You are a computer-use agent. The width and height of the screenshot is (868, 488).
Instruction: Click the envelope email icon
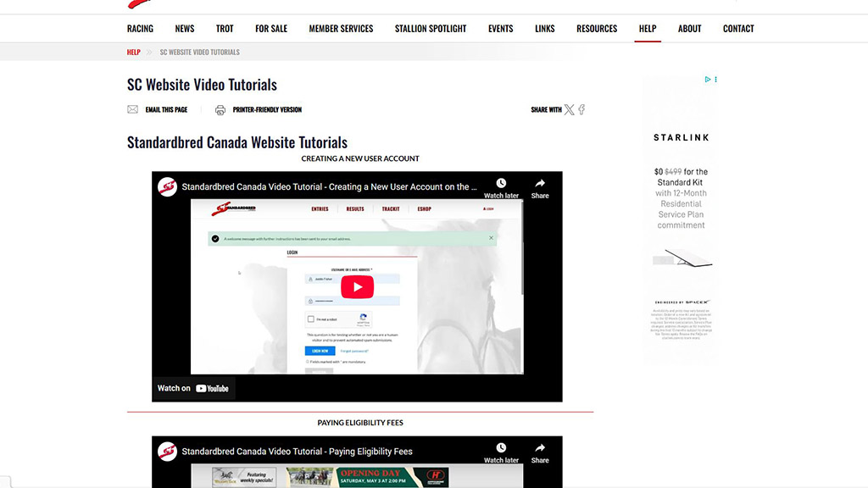pos(133,109)
